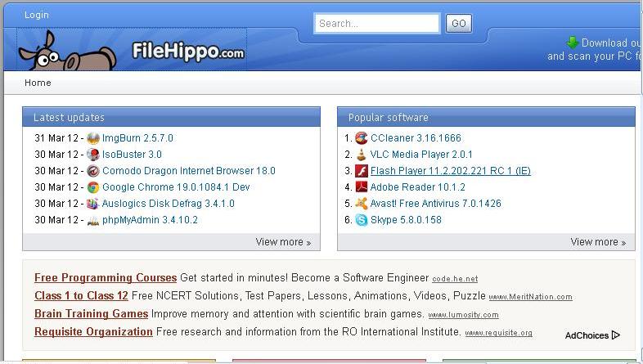Go to the Home breadcrumb
This screenshot has width=643, height=364.
[x=38, y=83]
